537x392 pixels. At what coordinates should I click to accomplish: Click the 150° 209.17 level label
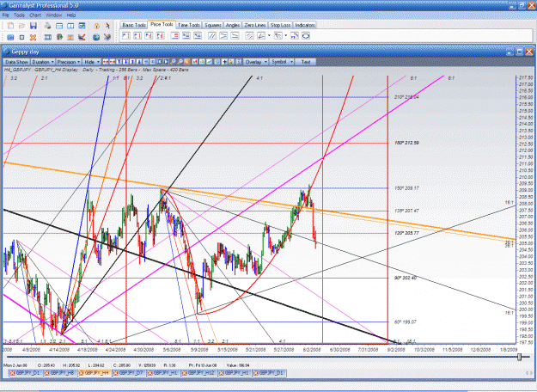[x=406, y=188]
